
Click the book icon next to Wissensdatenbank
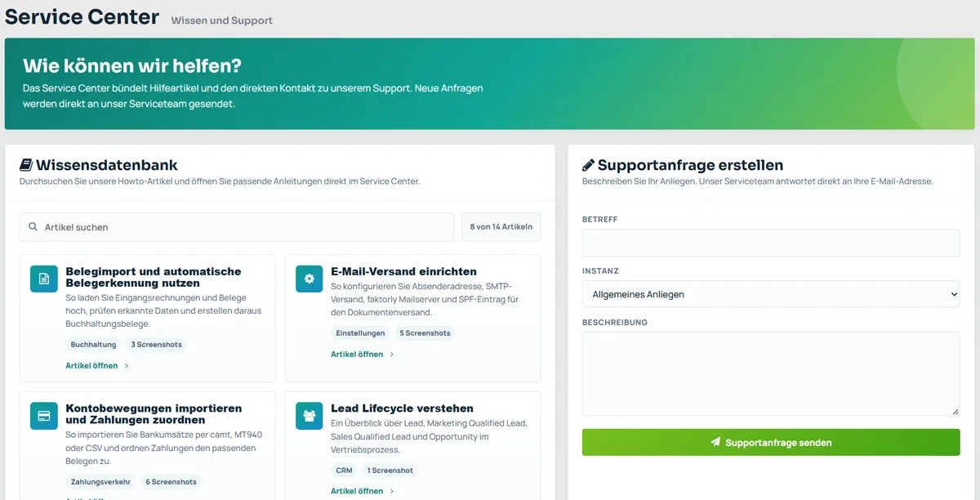[26, 165]
